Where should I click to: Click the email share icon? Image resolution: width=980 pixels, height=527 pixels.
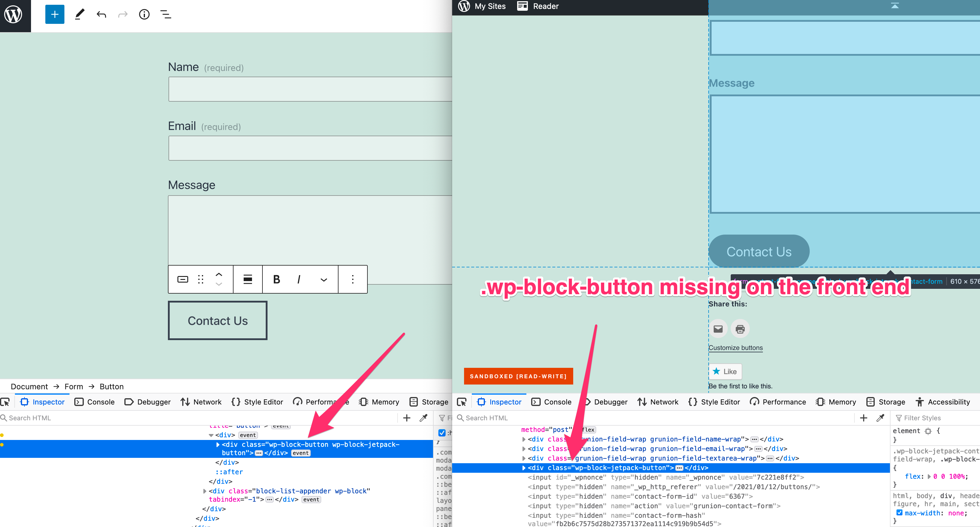pyautogui.click(x=718, y=328)
